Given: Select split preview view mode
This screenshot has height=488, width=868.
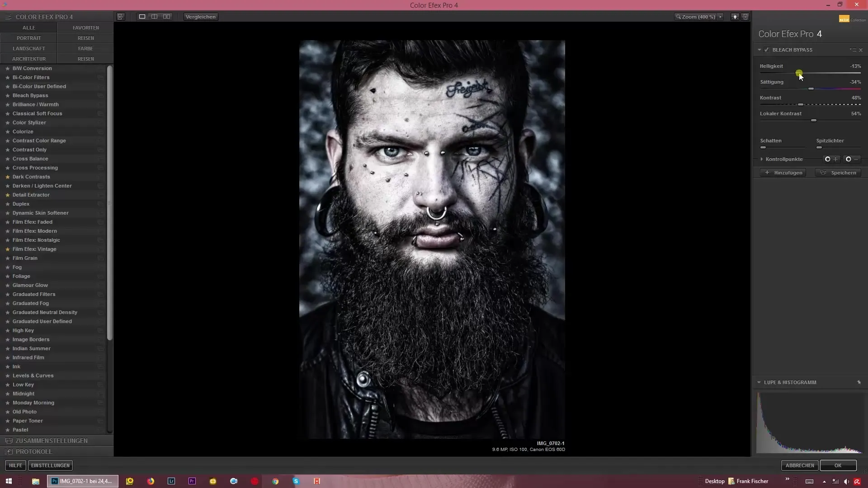Looking at the screenshot, I should pos(154,17).
